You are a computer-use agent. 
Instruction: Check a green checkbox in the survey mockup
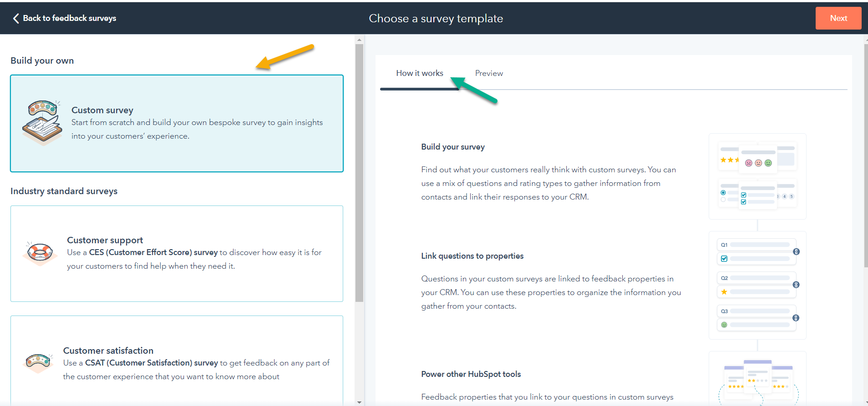tap(744, 195)
